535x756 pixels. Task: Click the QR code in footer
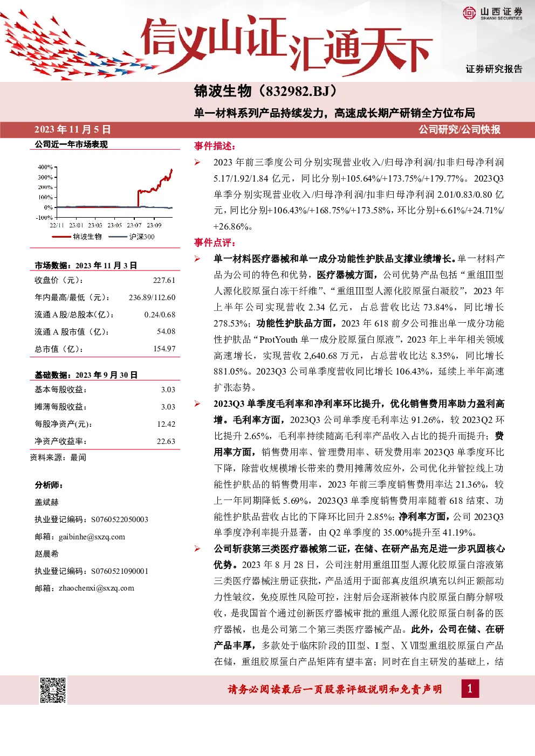53,690
